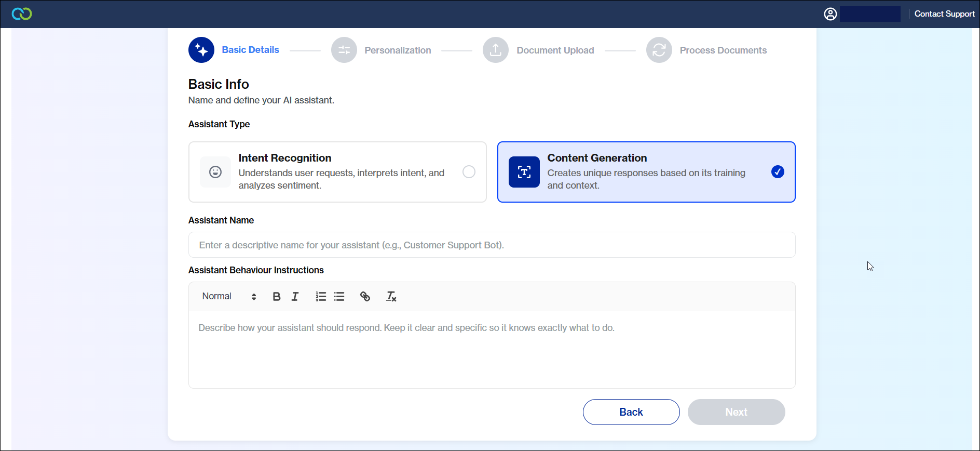Go to the Document Upload step label
The height and width of the screenshot is (451, 980).
[555, 50]
